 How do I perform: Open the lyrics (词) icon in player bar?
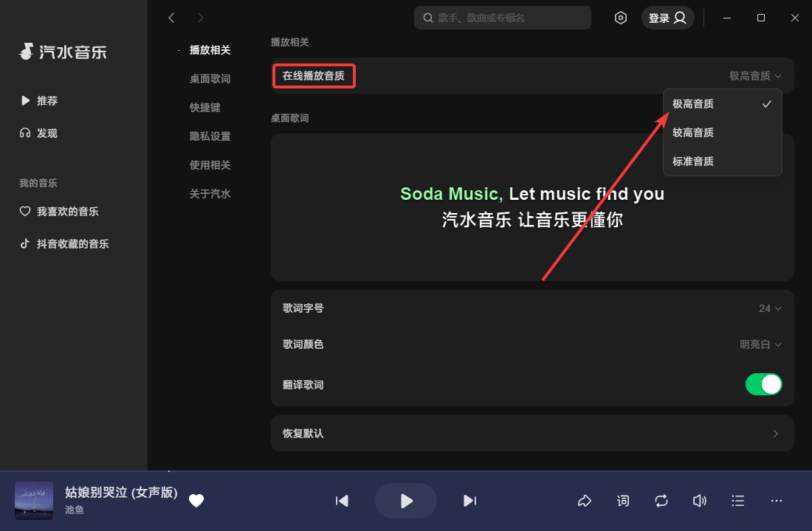(x=622, y=501)
